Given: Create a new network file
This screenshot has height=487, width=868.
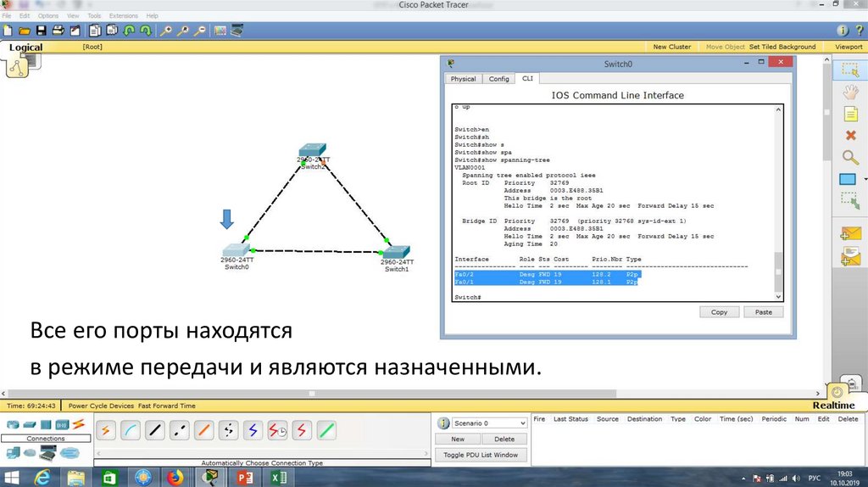Looking at the screenshot, I should 7,31.
